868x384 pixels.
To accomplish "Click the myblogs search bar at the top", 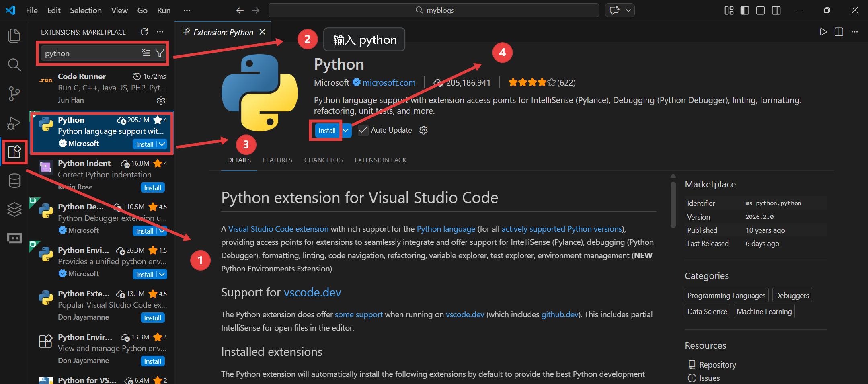I will coord(434,10).
